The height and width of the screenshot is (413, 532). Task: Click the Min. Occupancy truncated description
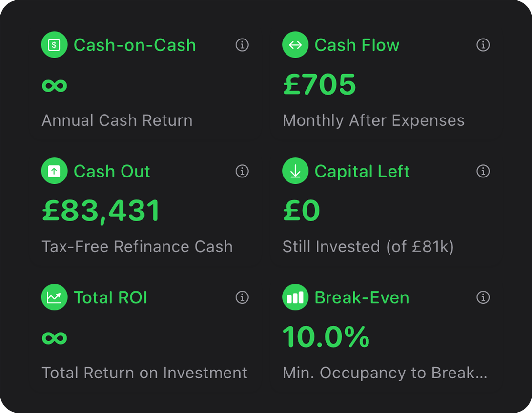(x=385, y=373)
